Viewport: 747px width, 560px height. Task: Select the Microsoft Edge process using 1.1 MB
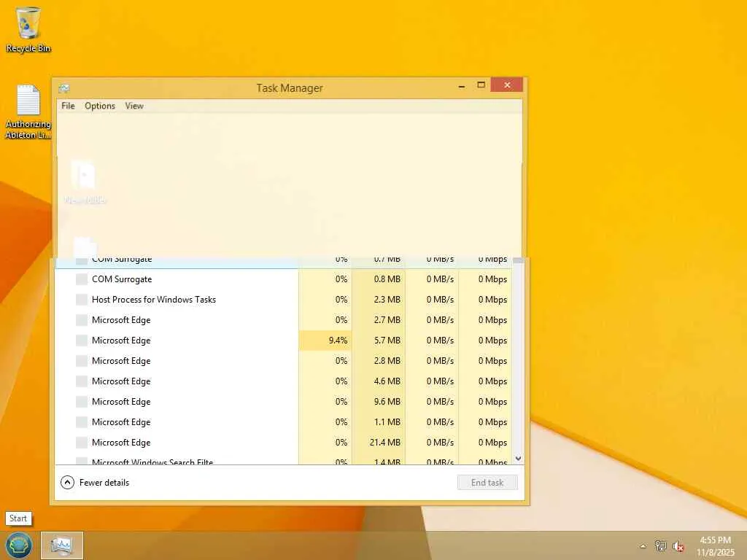pos(284,422)
